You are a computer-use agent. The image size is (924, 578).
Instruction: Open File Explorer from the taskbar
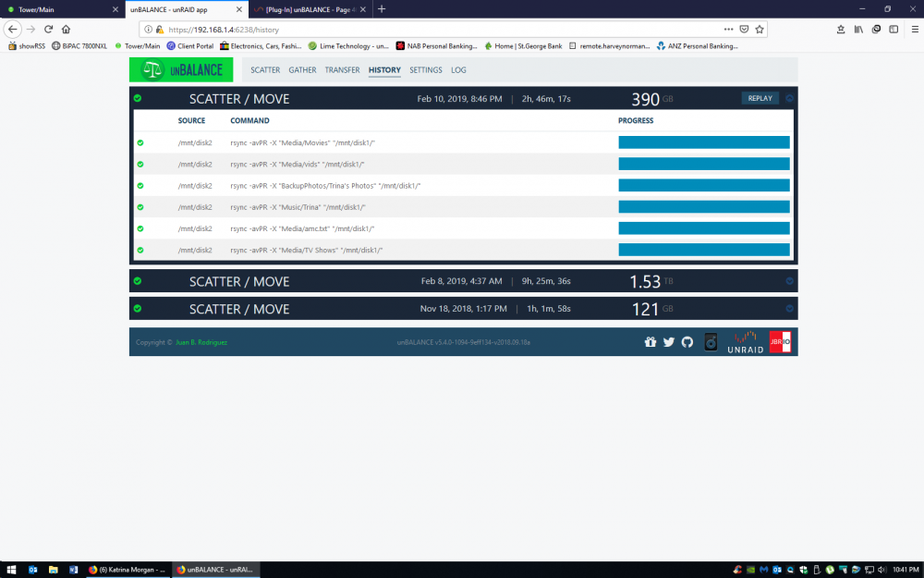[x=53, y=570]
